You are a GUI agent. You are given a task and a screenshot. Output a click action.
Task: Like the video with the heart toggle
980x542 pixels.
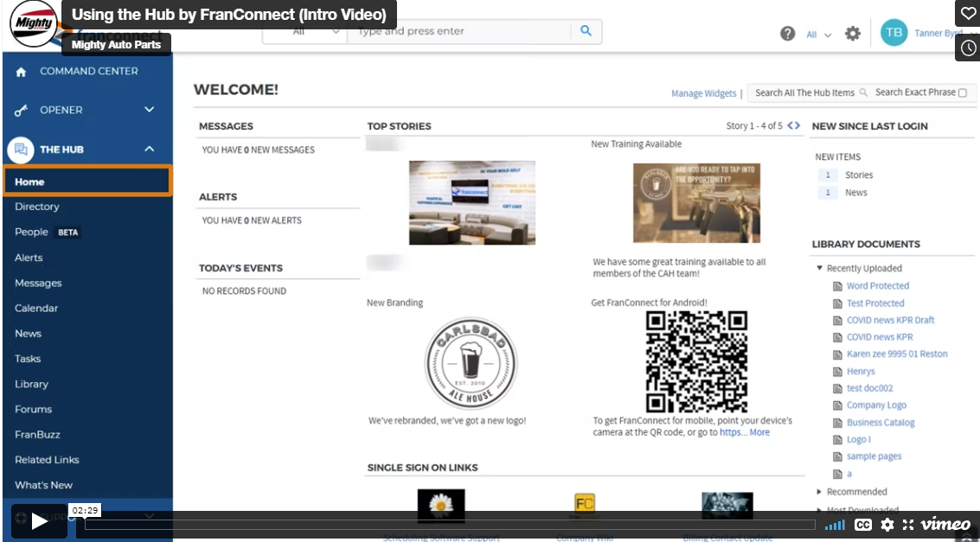[968, 12]
